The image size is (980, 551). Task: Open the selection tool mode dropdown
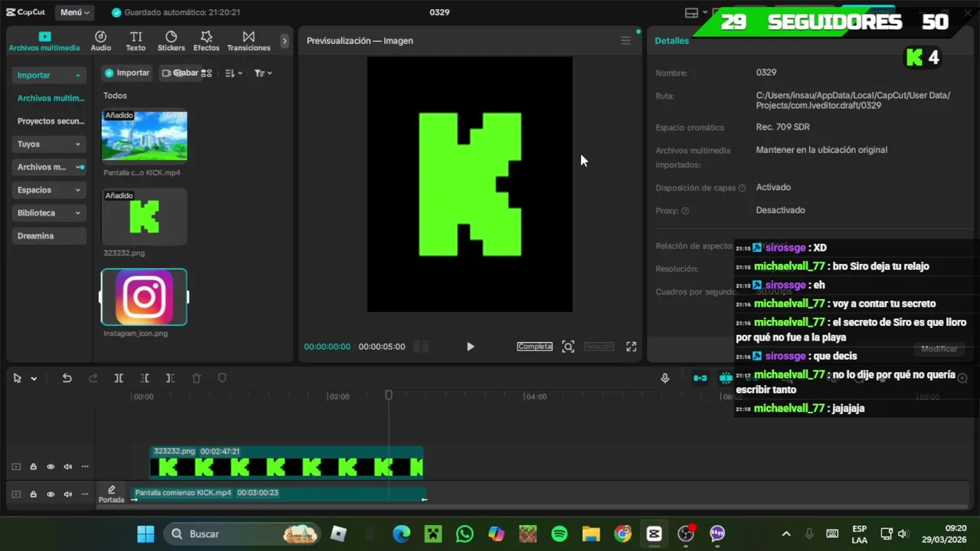34,379
